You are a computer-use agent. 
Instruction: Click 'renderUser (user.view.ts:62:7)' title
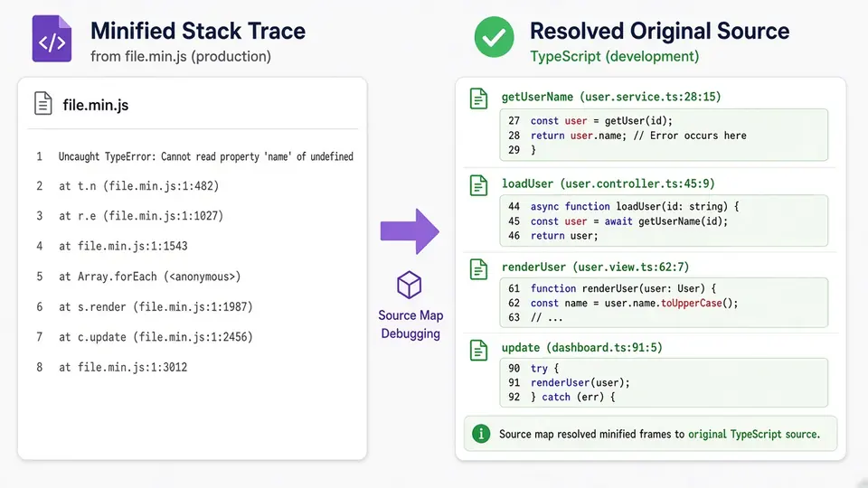click(x=595, y=267)
